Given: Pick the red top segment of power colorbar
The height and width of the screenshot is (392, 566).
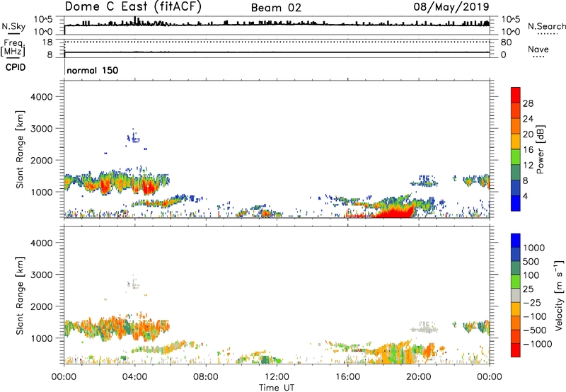Looking at the screenshot, I should coord(516,95).
